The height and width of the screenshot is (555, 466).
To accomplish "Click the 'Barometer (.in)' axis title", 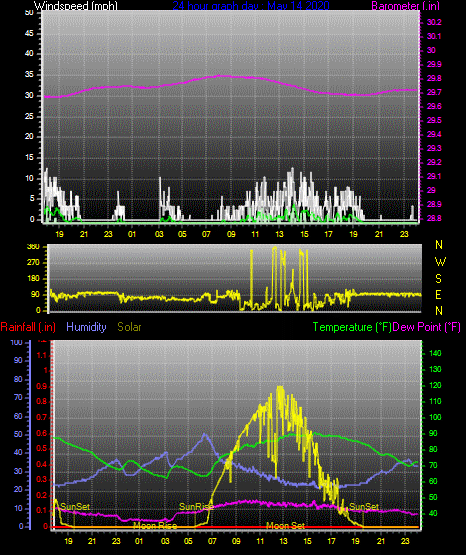I will pyautogui.click(x=405, y=6).
